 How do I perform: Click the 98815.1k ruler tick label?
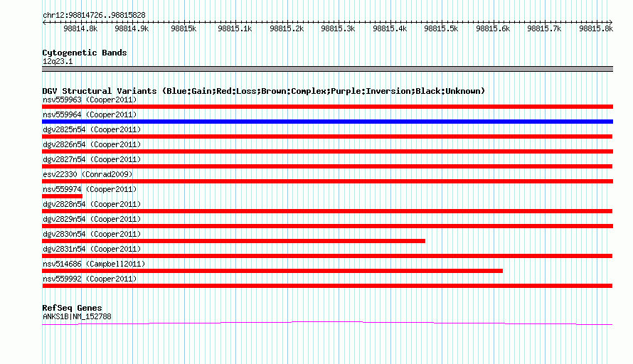(x=235, y=28)
